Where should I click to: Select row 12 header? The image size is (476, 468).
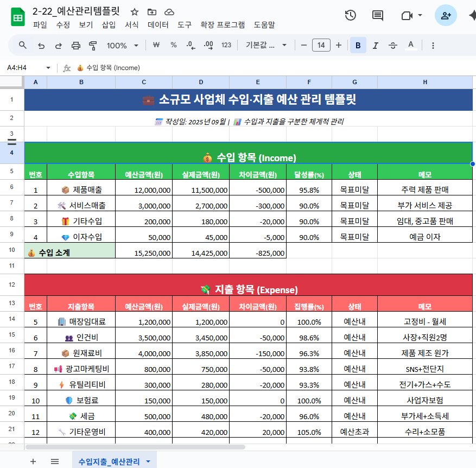point(12,284)
